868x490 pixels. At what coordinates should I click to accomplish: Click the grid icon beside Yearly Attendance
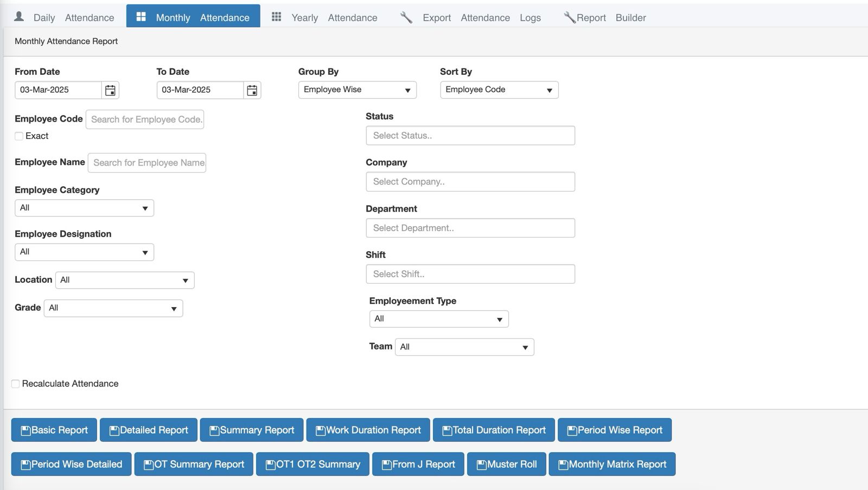[276, 17]
